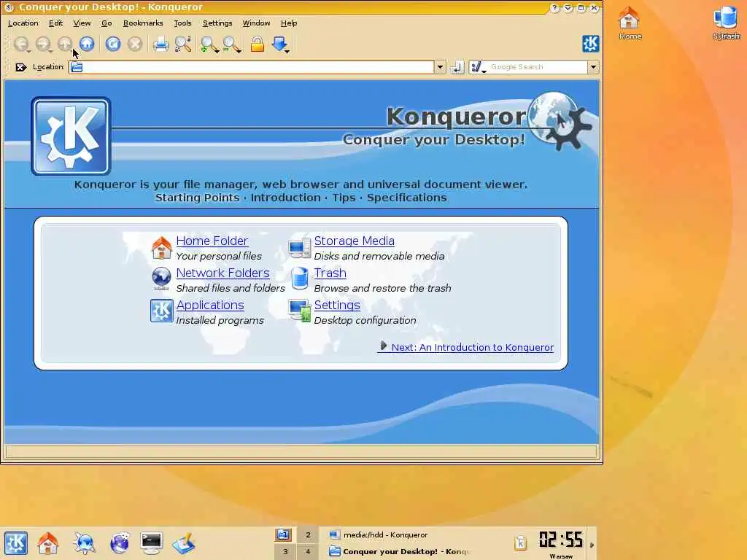Click the Go button beside location bar
The width and height of the screenshot is (747, 560).
(x=457, y=67)
